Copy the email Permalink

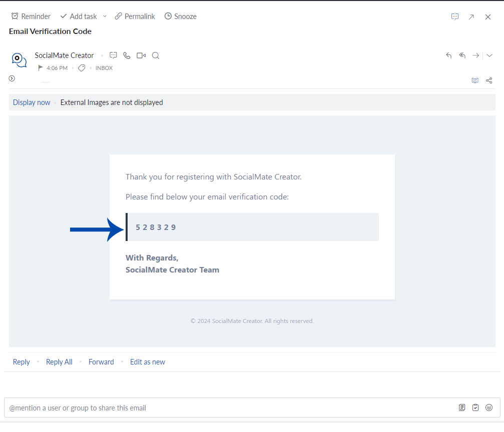click(135, 16)
